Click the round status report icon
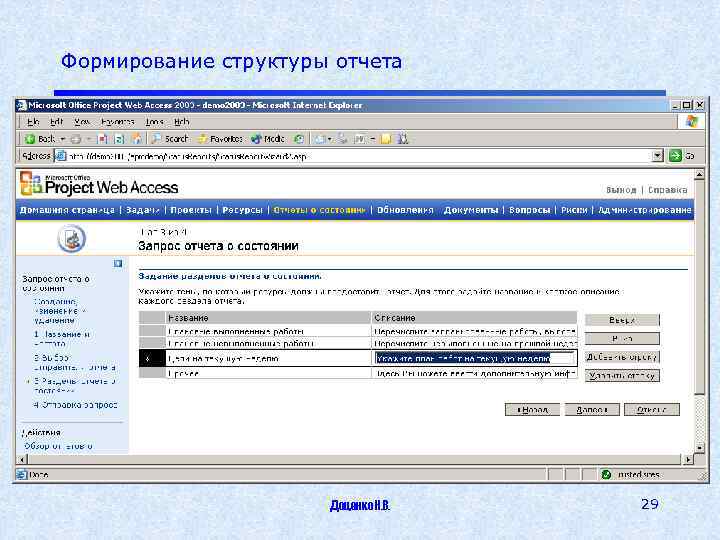This screenshot has width=720, height=540. click(x=72, y=239)
